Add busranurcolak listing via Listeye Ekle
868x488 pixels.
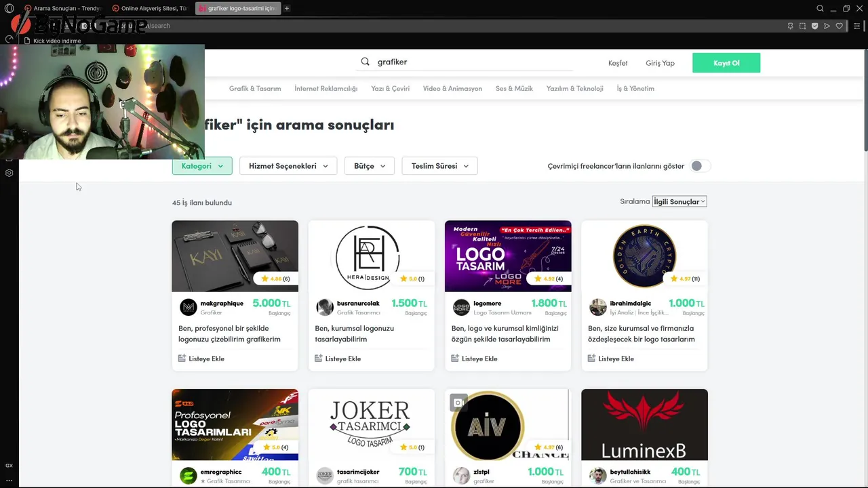tap(338, 359)
